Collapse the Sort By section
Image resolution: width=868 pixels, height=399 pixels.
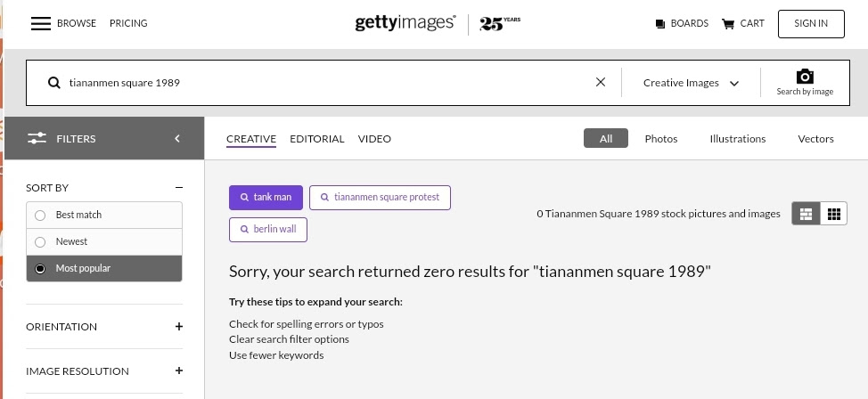tap(179, 188)
